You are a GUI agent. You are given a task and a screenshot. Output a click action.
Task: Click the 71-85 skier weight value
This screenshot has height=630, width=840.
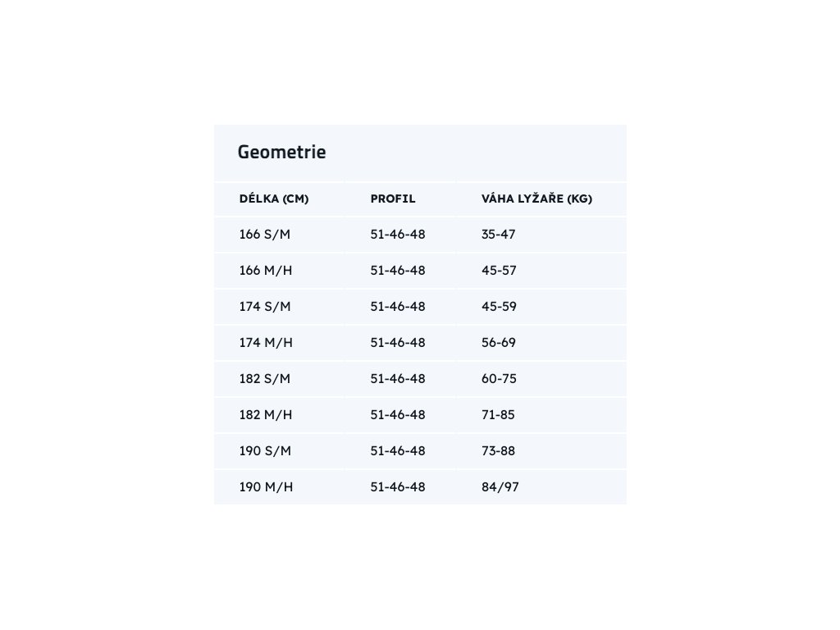click(x=498, y=415)
